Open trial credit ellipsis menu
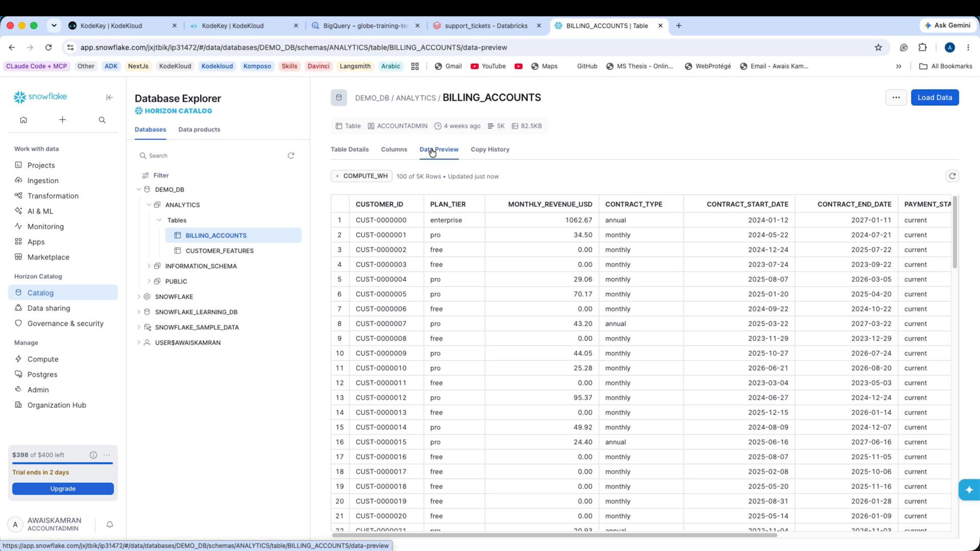 [x=107, y=455]
